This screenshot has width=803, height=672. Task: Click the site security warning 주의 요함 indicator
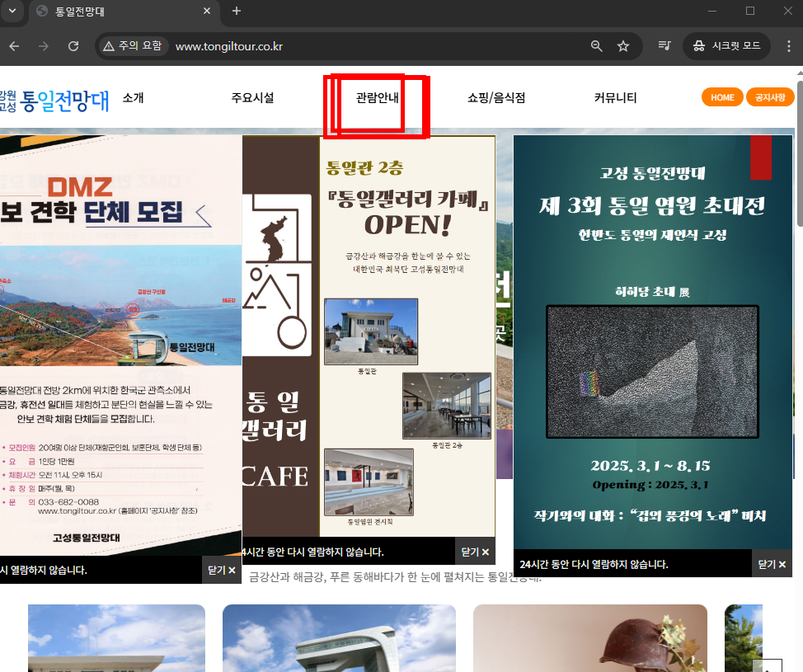click(133, 46)
